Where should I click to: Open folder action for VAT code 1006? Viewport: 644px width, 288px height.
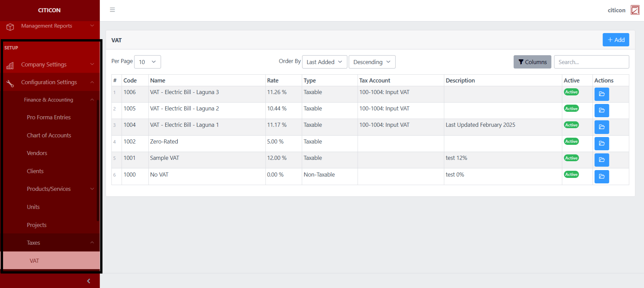point(601,94)
